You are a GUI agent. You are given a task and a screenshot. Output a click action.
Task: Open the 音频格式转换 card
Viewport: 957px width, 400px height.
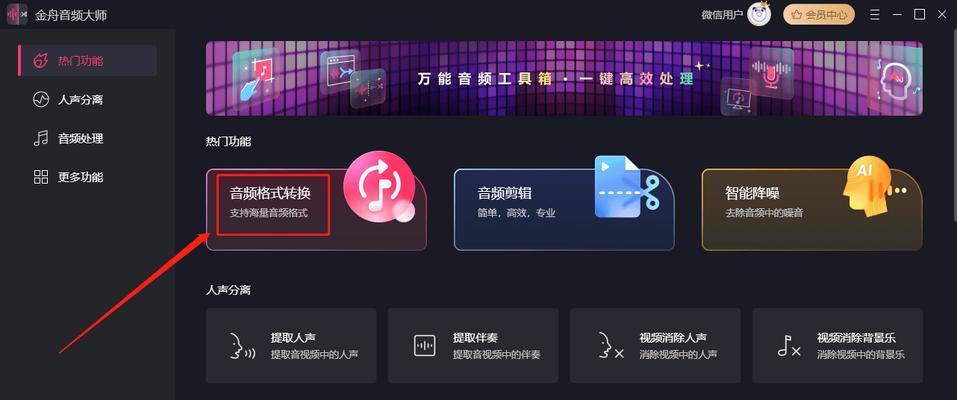pos(316,209)
